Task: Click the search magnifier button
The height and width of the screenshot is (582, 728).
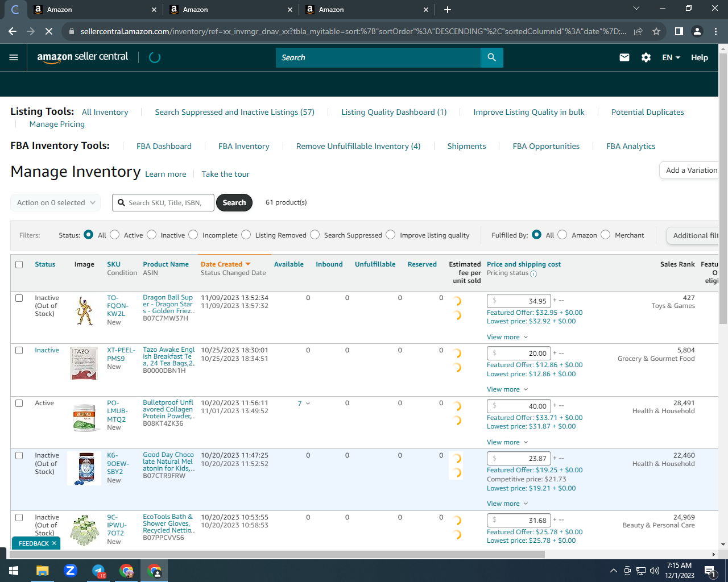Action: 492,57
